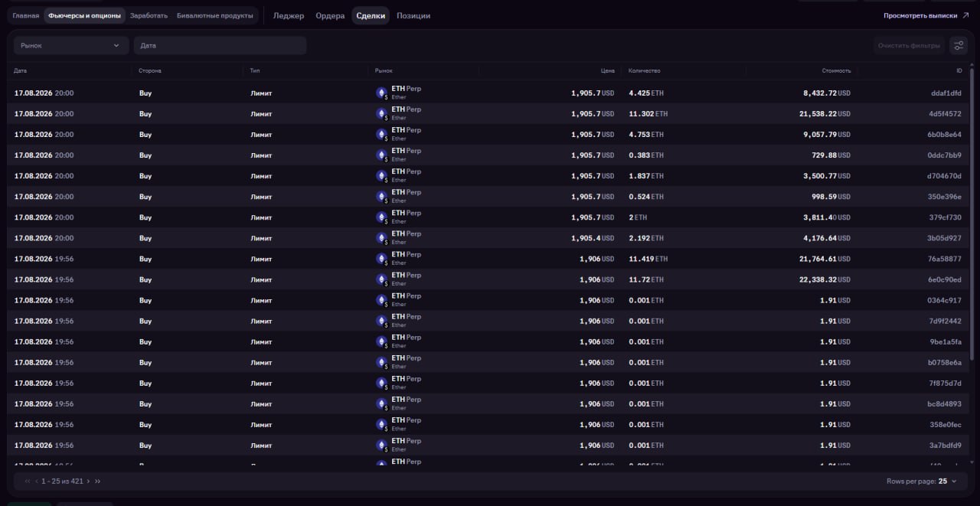Go to the previous page arrow
Viewport: 980px width, 506px height.
[37, 482]
